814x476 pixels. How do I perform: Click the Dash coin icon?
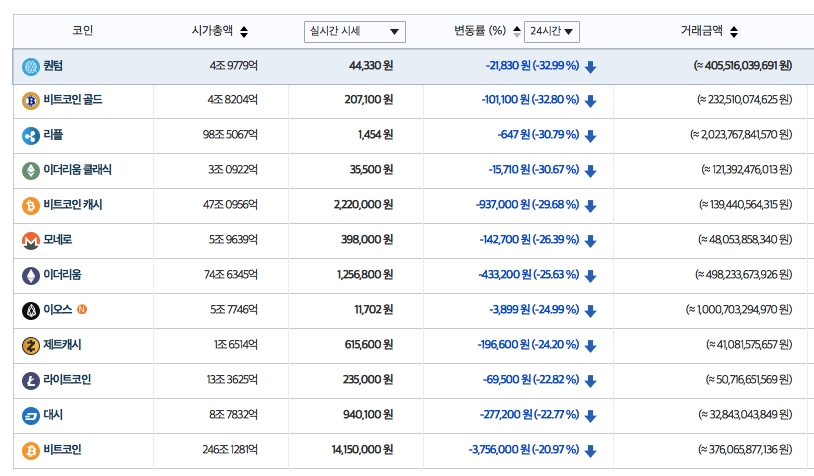[x=31, y=415]
